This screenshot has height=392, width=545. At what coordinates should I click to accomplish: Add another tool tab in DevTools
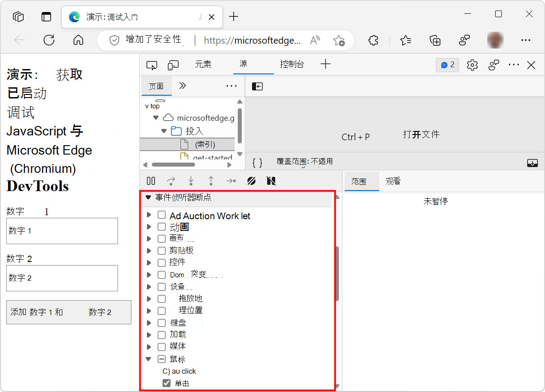(x=326, y=64)
